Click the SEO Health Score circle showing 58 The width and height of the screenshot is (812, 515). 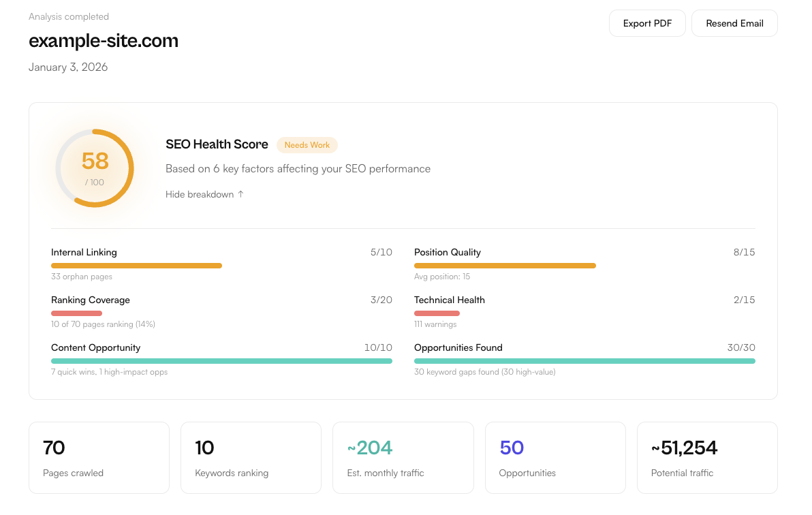pyautogui.click(x=94, y=168)
